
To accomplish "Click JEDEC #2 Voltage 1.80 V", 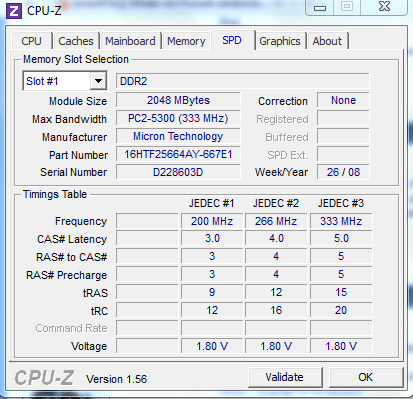I will [x=276, y=346].
